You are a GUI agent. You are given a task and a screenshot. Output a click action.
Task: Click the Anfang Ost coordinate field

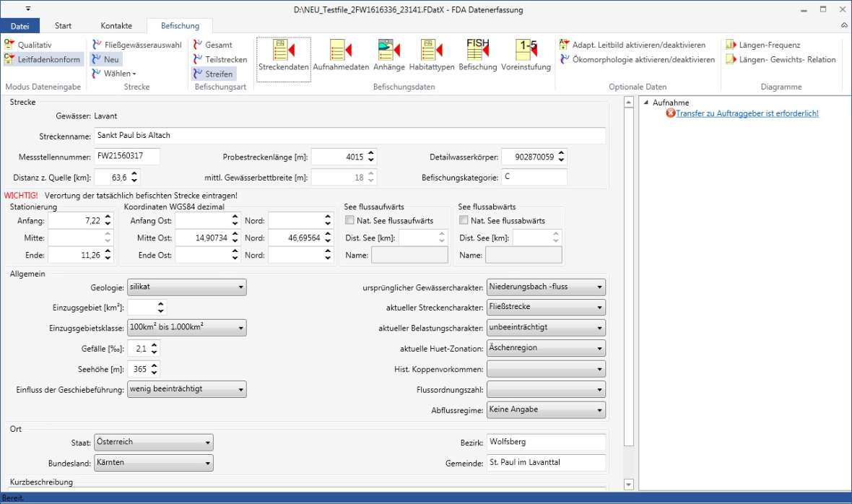tap(203, 220)
